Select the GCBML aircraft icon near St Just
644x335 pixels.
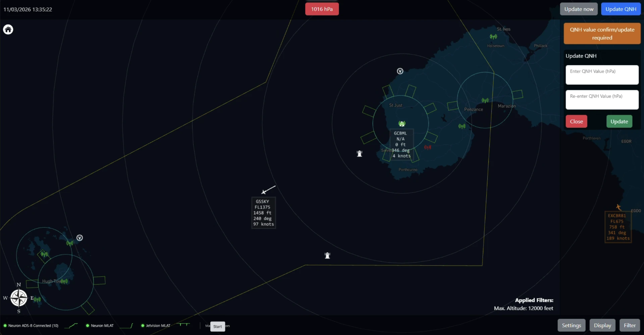pos(402,124)
